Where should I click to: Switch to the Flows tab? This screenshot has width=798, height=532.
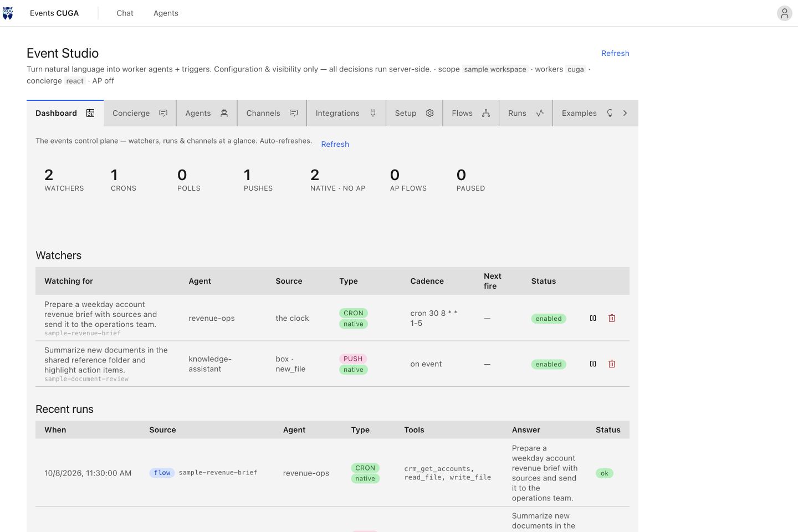470,113
